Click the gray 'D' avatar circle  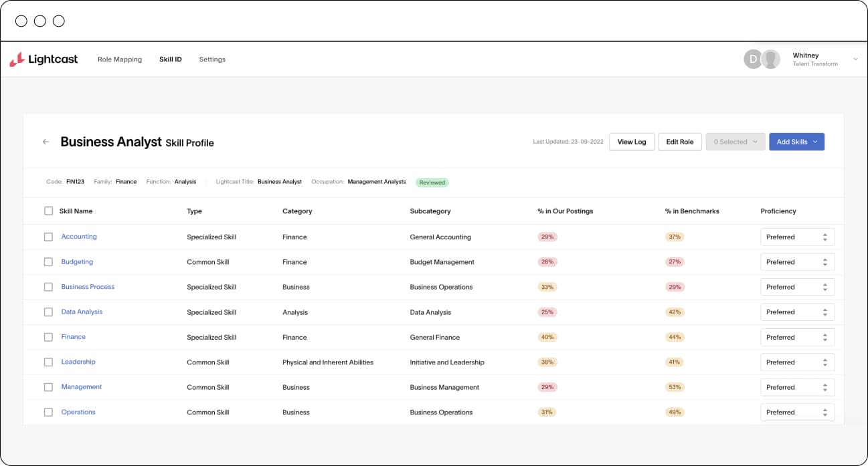(x=753, y=60)
